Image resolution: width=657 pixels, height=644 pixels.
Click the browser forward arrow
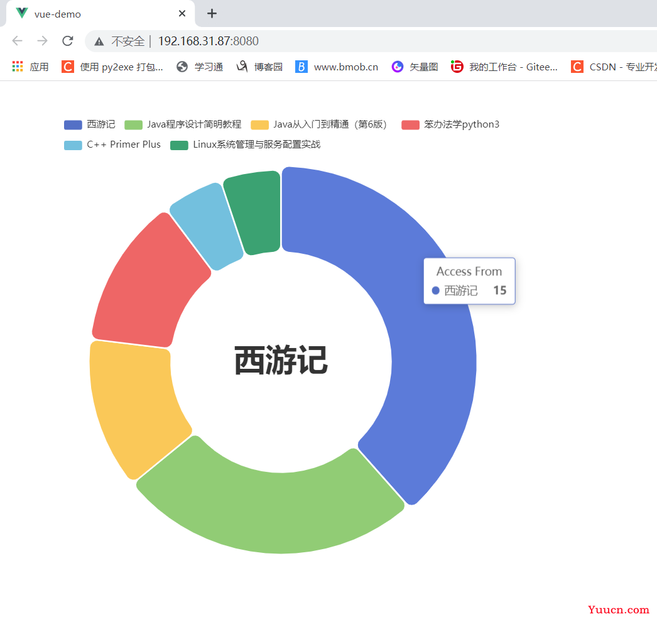42,41
